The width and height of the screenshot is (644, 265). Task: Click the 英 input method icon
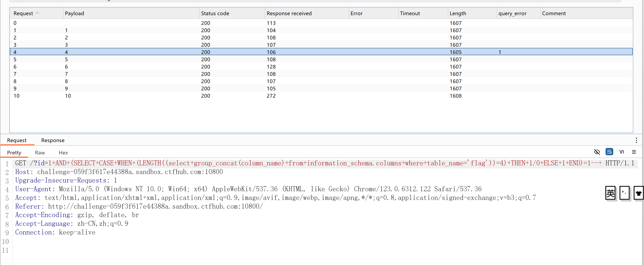[610, 193]
